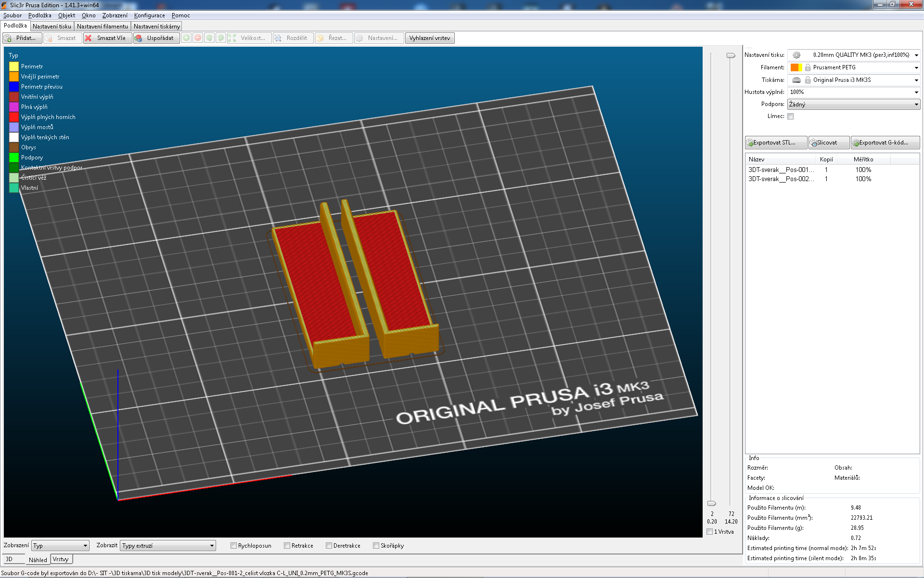Click the orange filament color swatch
This screenshot has height=578, width=924.
tap(794, 67)
